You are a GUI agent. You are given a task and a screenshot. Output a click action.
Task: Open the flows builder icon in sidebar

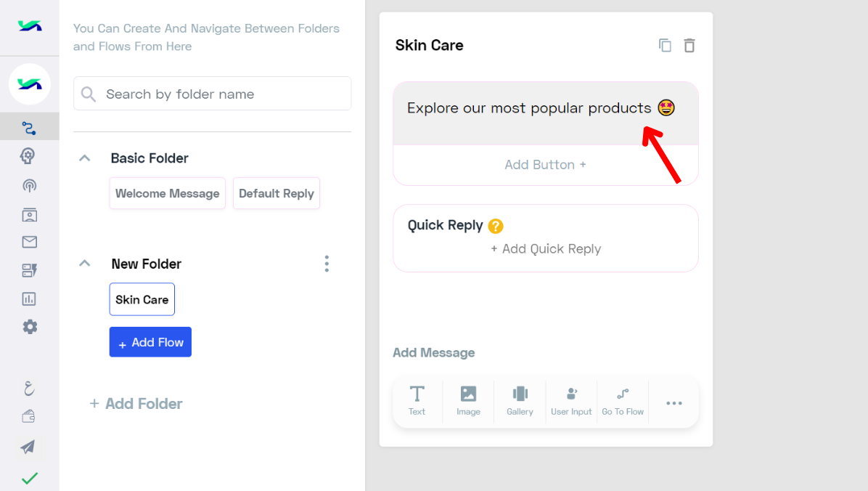(x=29, y=128)
